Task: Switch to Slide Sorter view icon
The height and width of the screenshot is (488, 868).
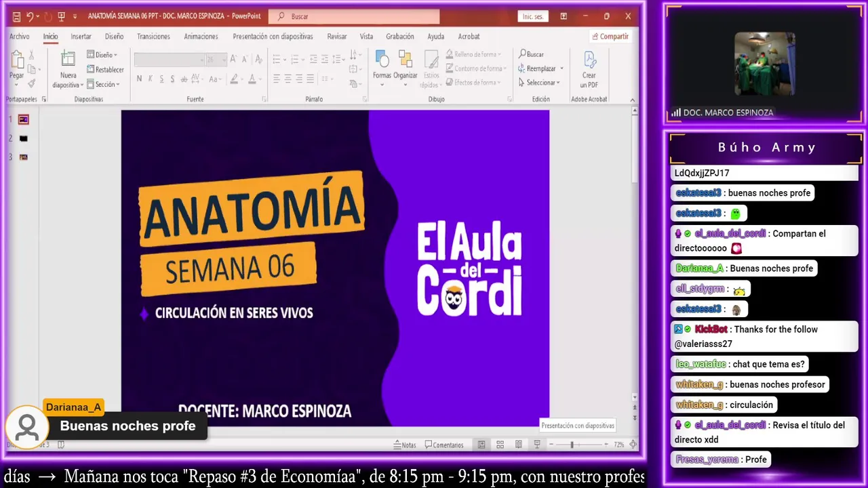Action: click(500, 445)
